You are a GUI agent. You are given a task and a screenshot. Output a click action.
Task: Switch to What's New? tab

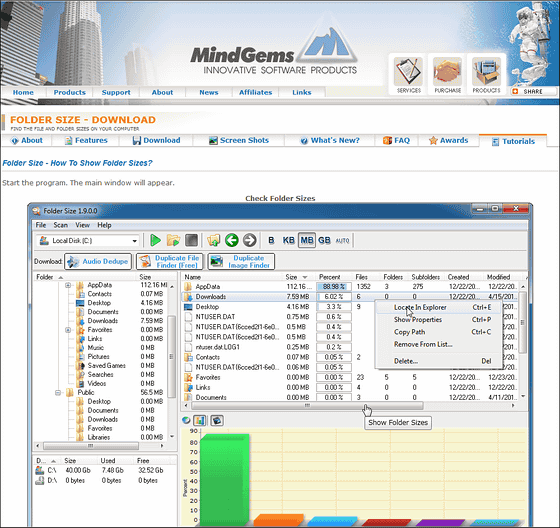330,140
